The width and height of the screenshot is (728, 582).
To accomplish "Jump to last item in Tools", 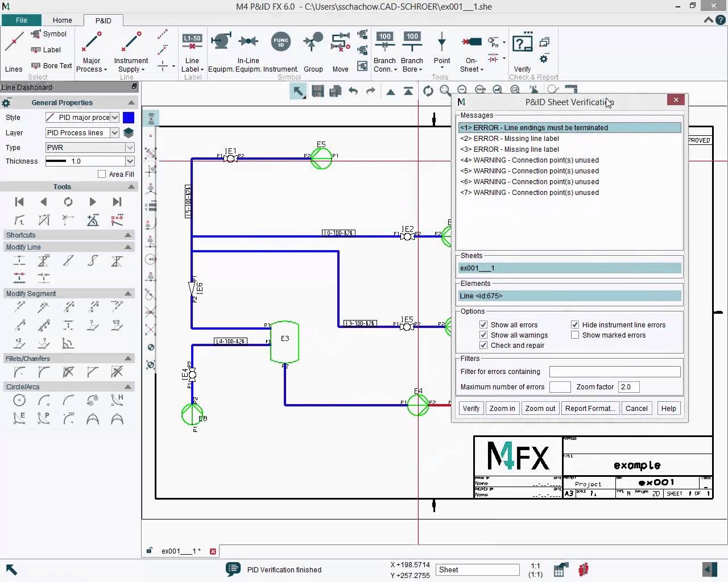I will point(117,202).
